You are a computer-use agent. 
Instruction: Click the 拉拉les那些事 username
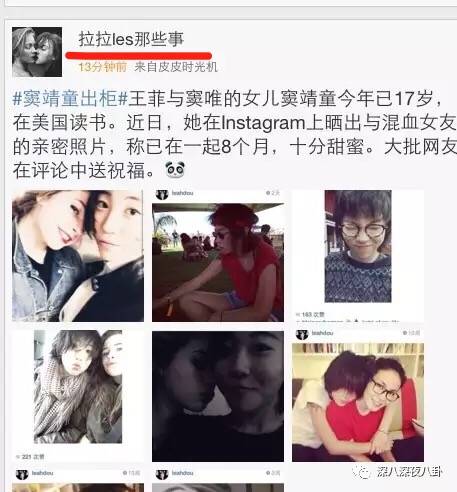pyautogui.click(x=131, y=39)
